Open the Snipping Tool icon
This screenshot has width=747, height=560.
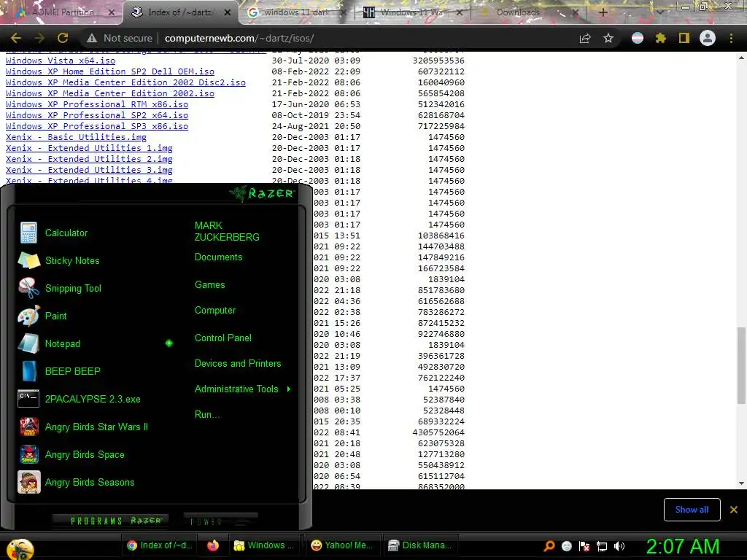pyautogui.click(x=28, y=288)
